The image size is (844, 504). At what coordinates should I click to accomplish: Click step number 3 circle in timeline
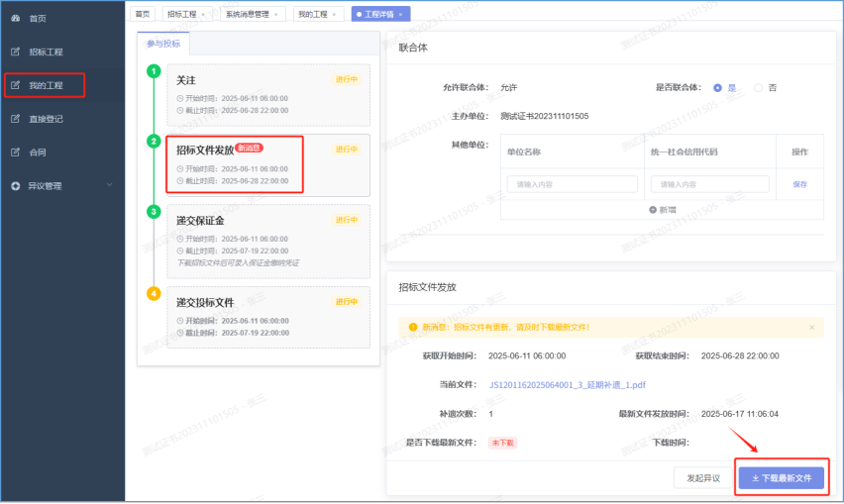click(154, 211)
